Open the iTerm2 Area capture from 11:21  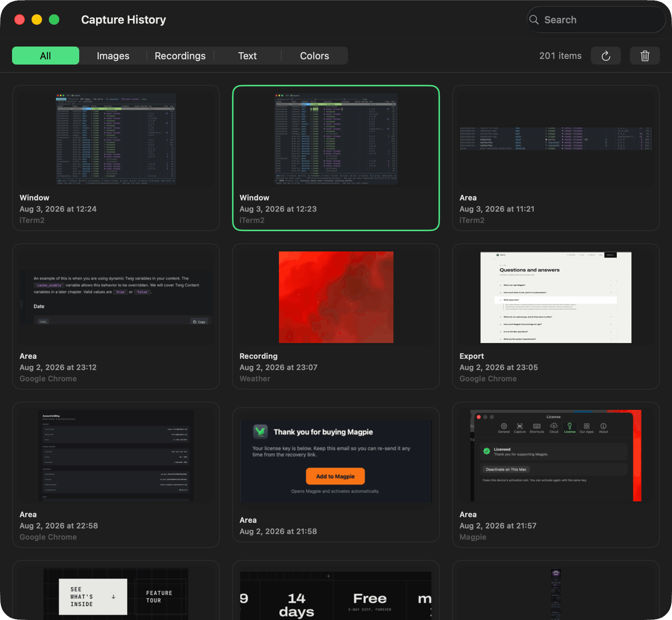[x=556, y=158]
